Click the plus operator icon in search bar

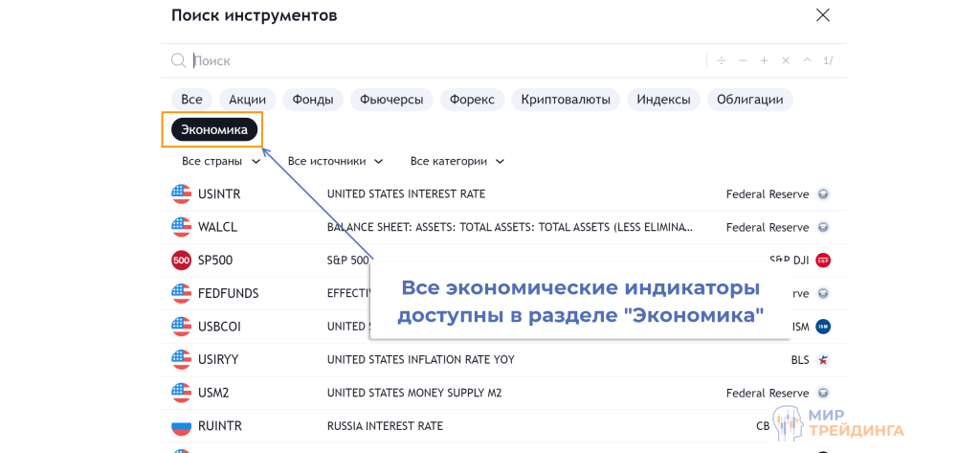coord(764,60)
